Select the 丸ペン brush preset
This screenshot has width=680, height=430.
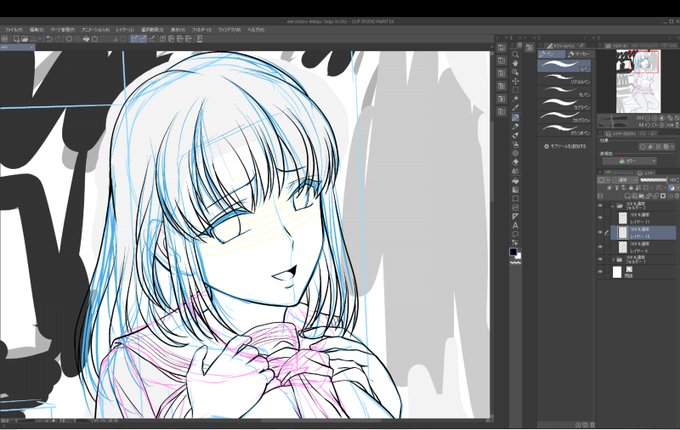[564, 91]
